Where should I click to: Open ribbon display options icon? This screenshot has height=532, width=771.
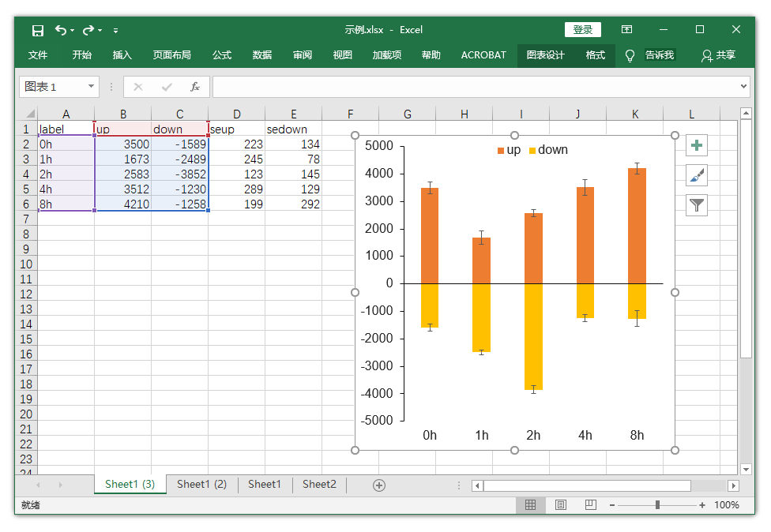(626, 29)
